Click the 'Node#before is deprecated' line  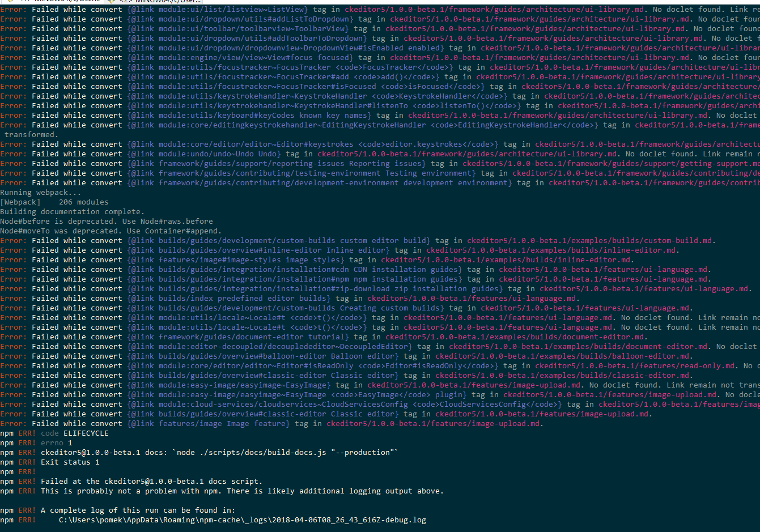[x=107, y=222]
